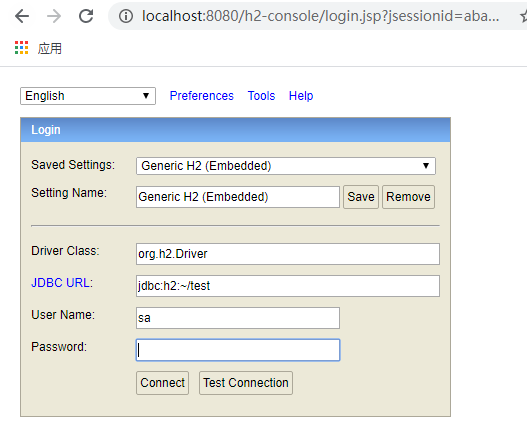Image resolution: width=527 pixels, height=443 pixels.
Task: Click the browser back arrow icon
Action: coord(22,16)
